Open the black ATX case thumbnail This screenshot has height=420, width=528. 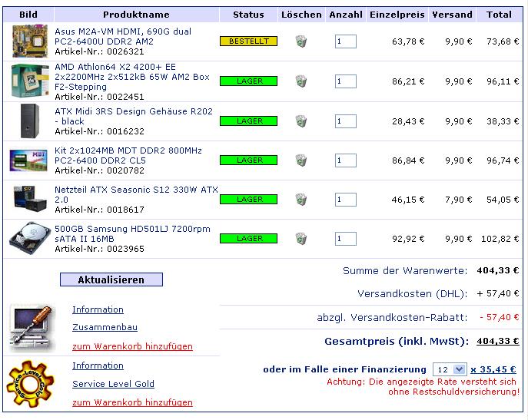tap(30, 121)
